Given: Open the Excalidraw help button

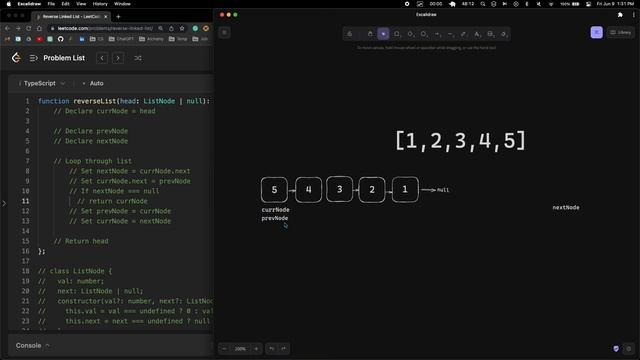Looking at the screenshot, I should coord(629,349).
